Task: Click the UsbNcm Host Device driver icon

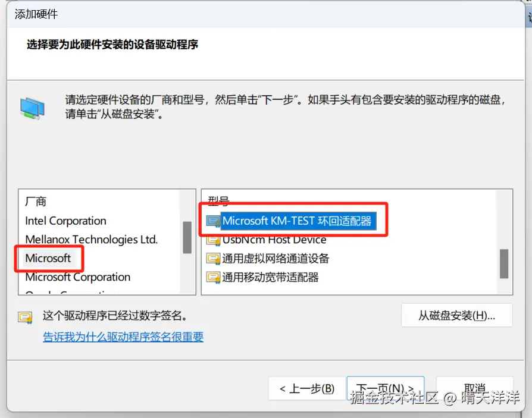Action: pyautogui.click(x=214, y=240)
